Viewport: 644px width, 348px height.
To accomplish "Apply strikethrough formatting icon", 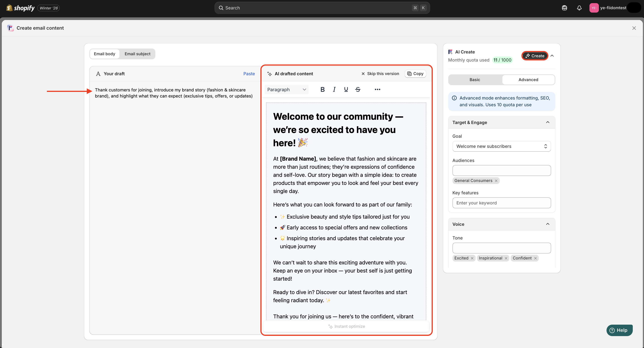I will click(x=358, y=90).
